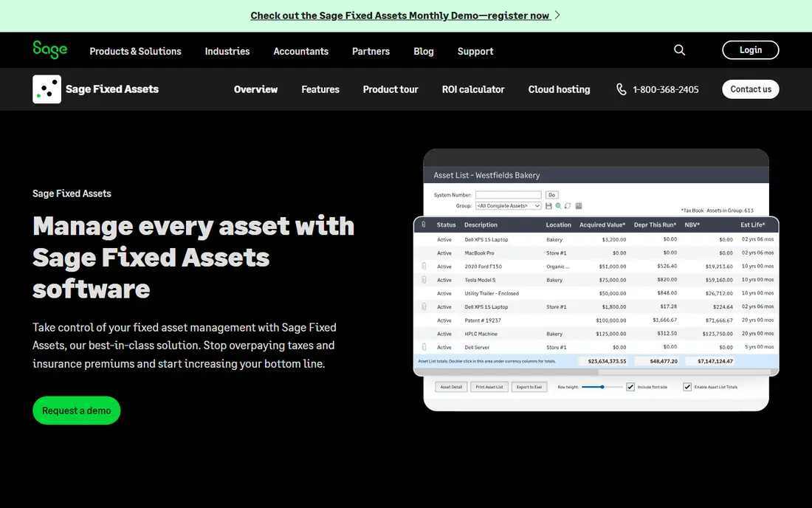Click the Asset Detail button
This screenshot has height=508, width=812.
(451, 387)
